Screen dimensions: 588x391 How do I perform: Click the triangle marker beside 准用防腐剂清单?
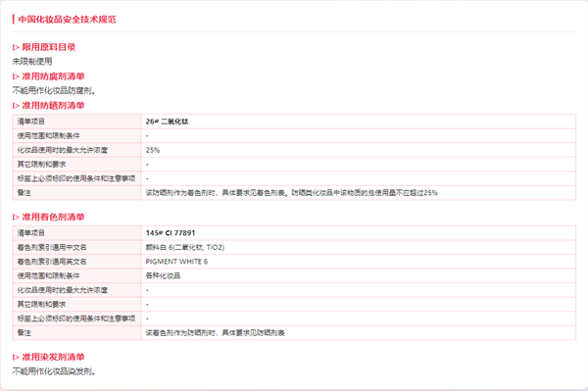coord(16,76)
